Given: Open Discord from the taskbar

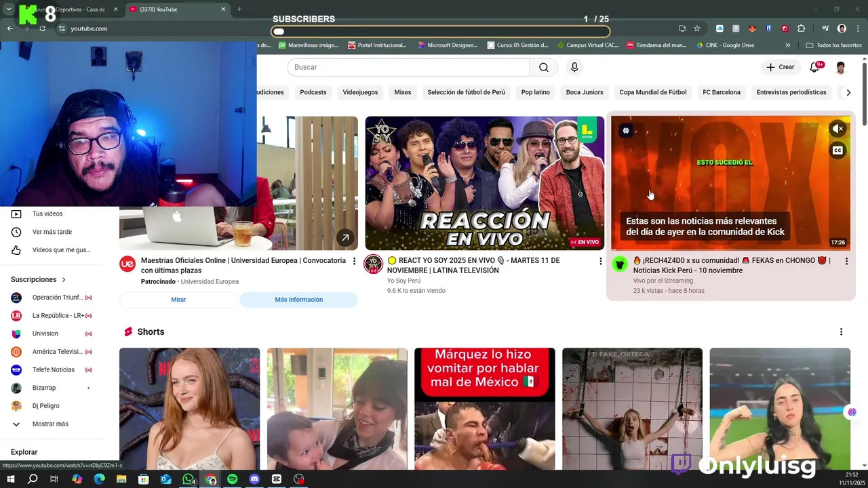Looking at the screenshot, I should [x=254, y=479].
